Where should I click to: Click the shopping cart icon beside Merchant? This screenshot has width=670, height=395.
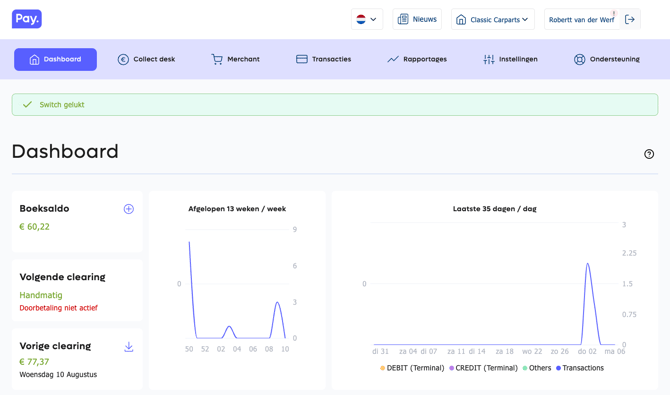point(217,59)
